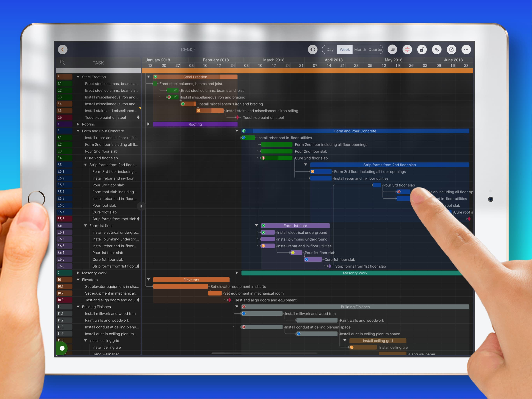532x399 pixels.
Task: Select the Quarter view option
Action: (x=375, y=49)
